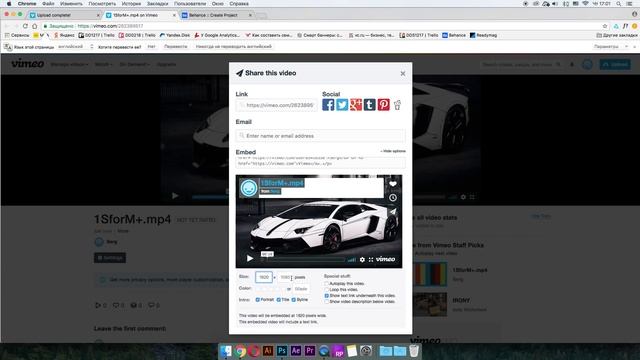Open the английский language dropdown
Screen dimensions: 640x360
point(76,47)
